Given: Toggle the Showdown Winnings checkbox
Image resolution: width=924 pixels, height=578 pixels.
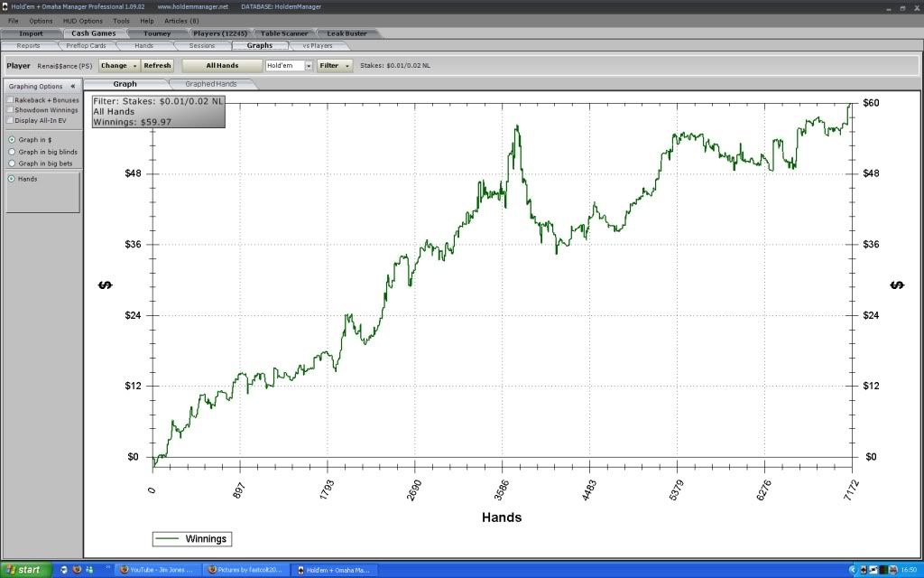Looking at the screenshot, I should (10, 110).
